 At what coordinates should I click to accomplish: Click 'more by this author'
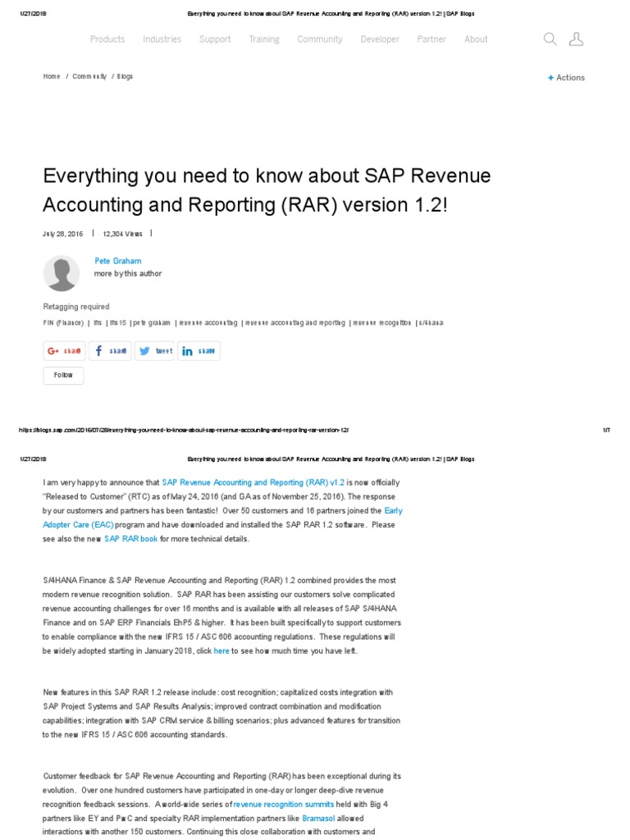(127, 274)
